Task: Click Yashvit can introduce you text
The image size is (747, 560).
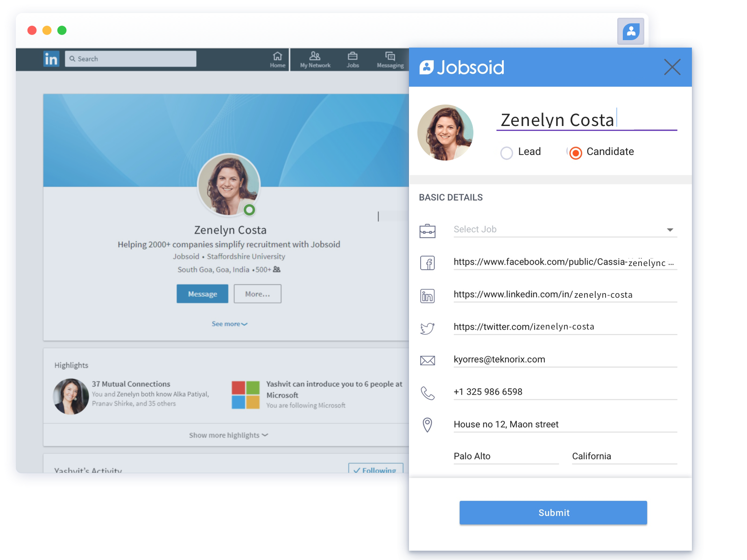Action: [334, 389]
